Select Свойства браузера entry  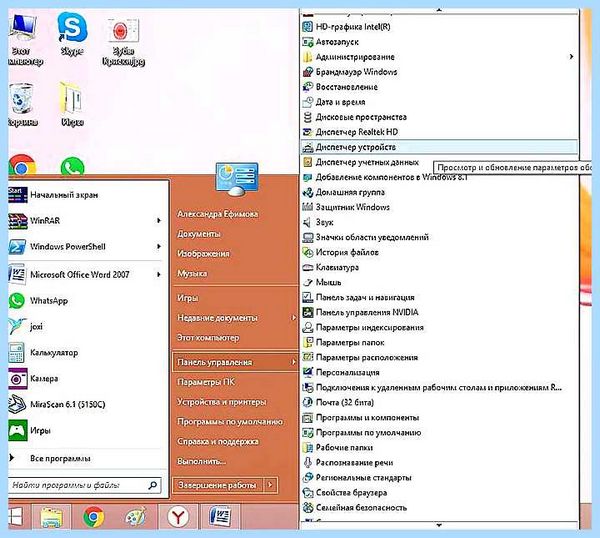pyautogui.click(x=351, y=492)
